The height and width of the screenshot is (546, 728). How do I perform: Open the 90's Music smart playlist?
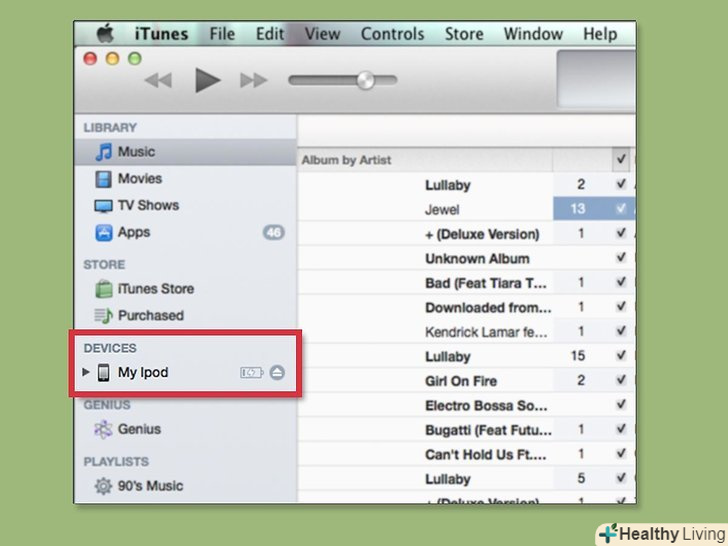(186, 486)
